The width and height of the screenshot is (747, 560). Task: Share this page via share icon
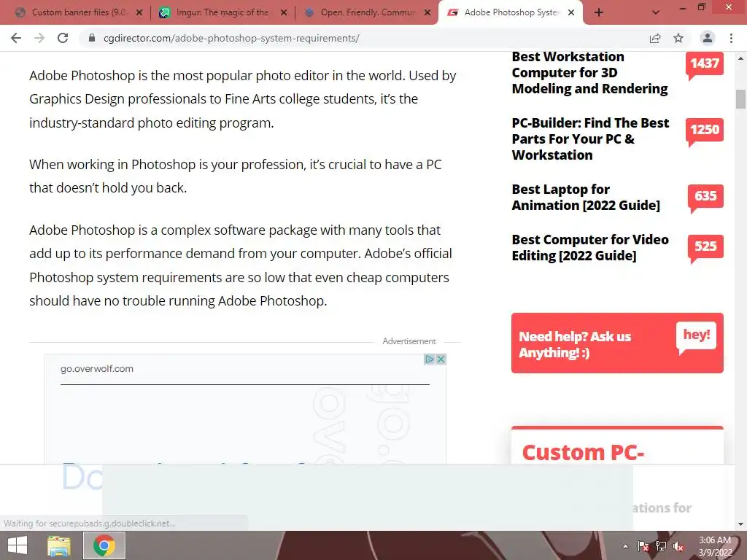(655, 38)
